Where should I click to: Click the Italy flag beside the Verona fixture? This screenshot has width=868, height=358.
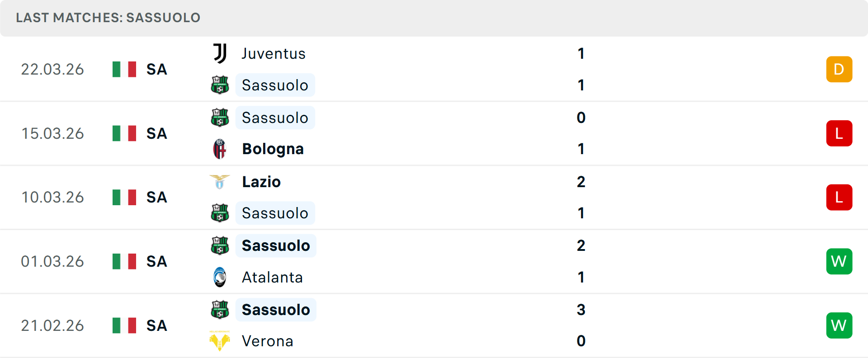(124, 325)
